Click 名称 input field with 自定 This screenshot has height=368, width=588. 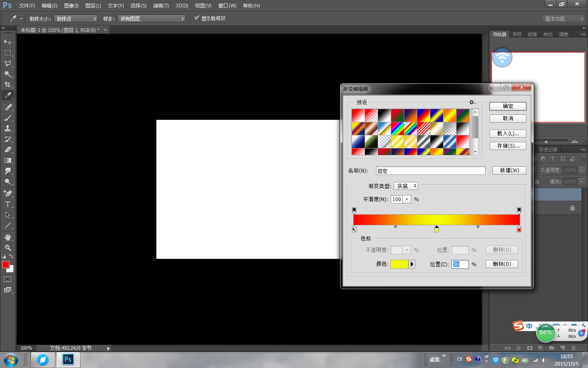(x=430, y=171)
